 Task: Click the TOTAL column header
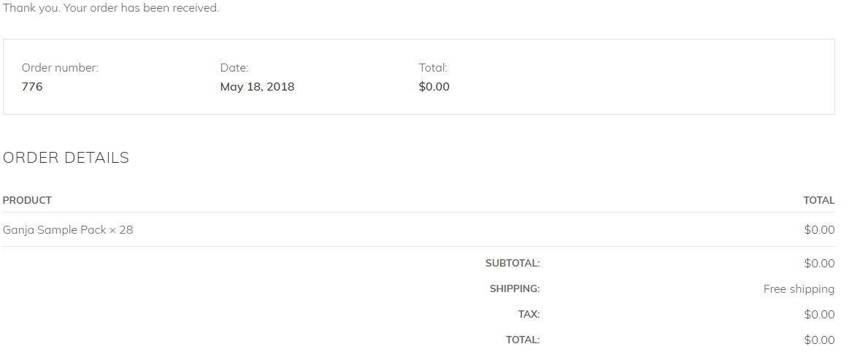point(818,200)
